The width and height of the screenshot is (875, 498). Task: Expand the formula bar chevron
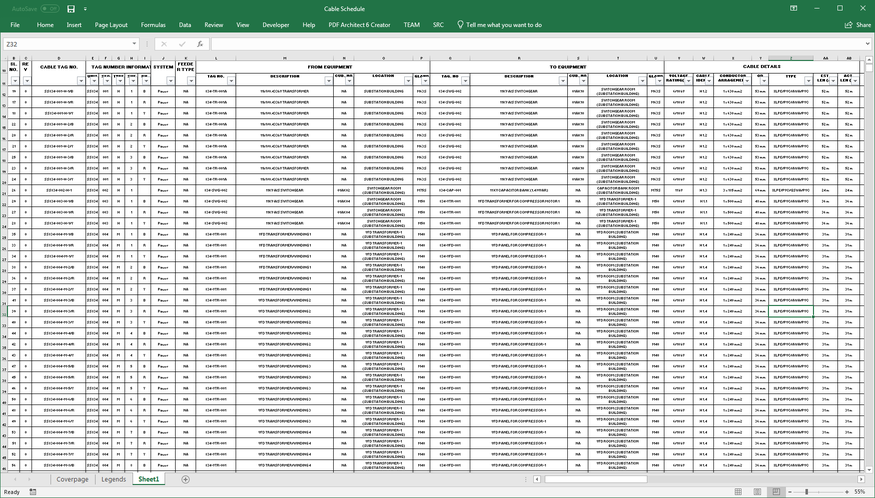click(868, 44)
